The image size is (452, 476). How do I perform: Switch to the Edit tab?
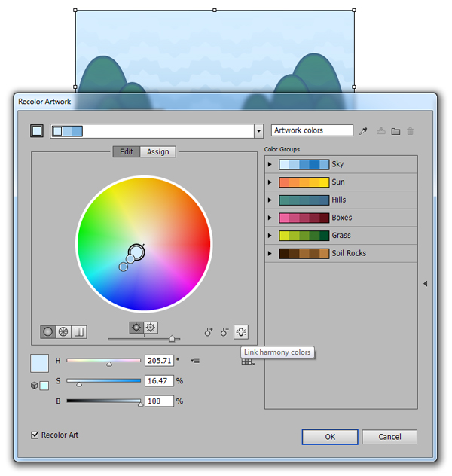click(x=127, y=151)
